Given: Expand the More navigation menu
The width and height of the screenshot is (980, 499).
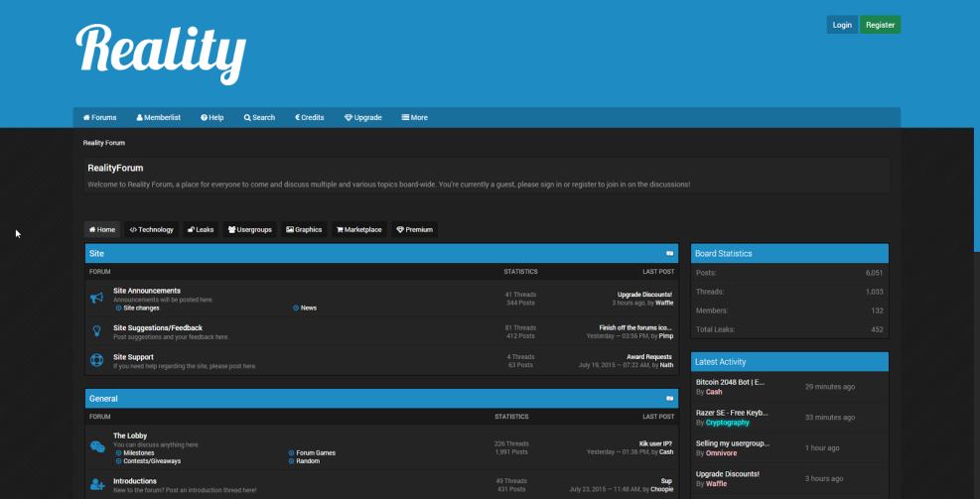Looking at the screenshot, I should [x=414, y=117].
